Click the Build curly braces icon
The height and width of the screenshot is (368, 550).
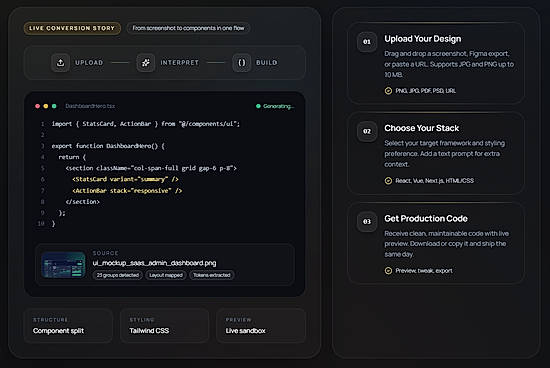(242, 63)
